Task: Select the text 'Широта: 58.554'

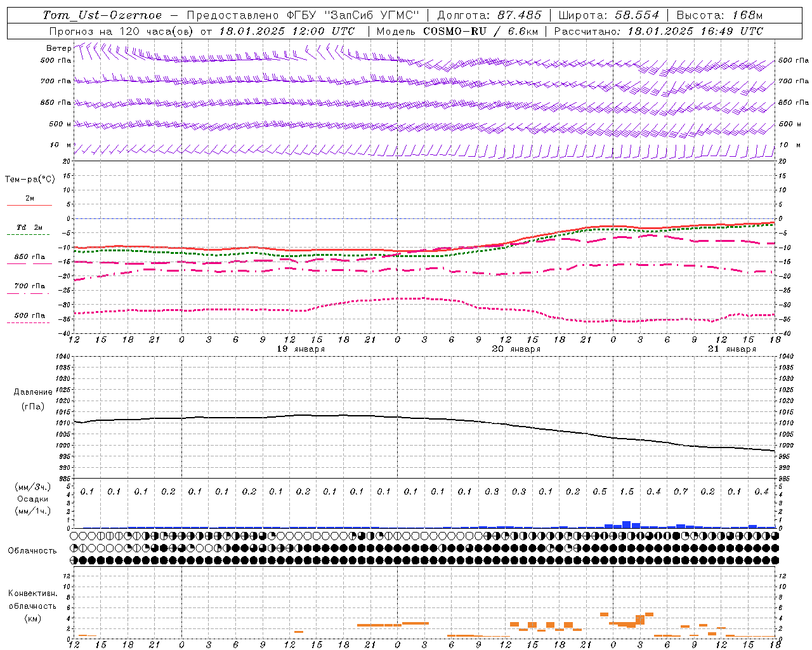Action: [608, 15]
